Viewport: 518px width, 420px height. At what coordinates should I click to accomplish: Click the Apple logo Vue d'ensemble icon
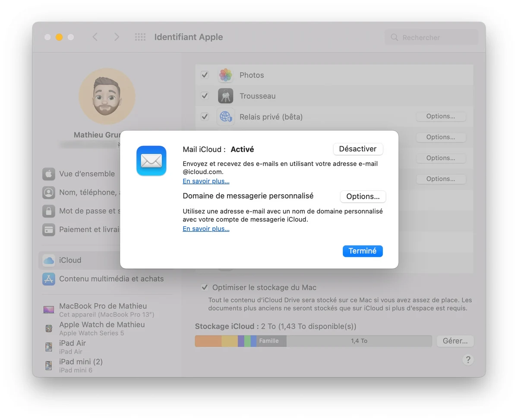tap(48, 174)
